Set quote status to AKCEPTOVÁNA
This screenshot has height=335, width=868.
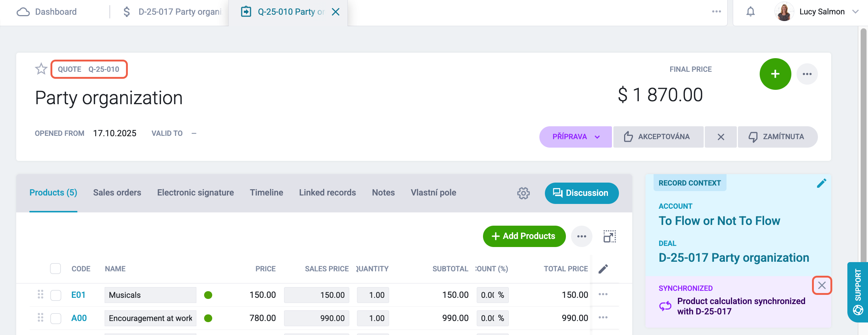click(658, 137)
